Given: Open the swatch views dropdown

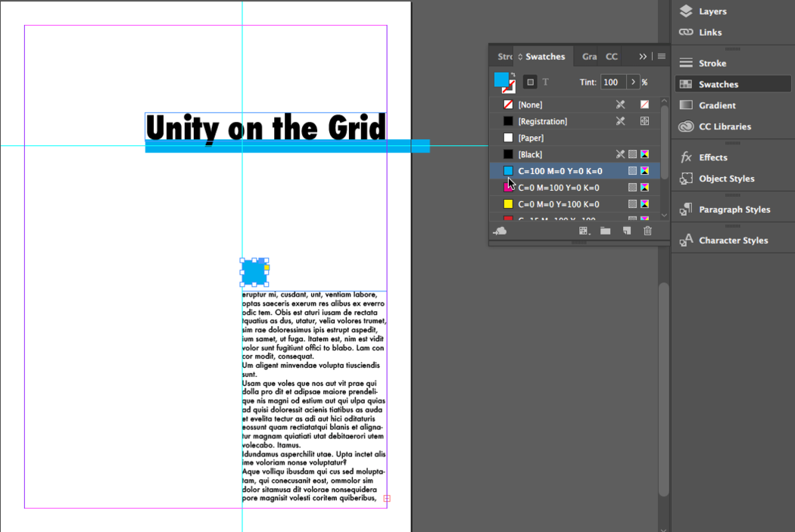Looking at the screenshot, I should click(584, 231).
